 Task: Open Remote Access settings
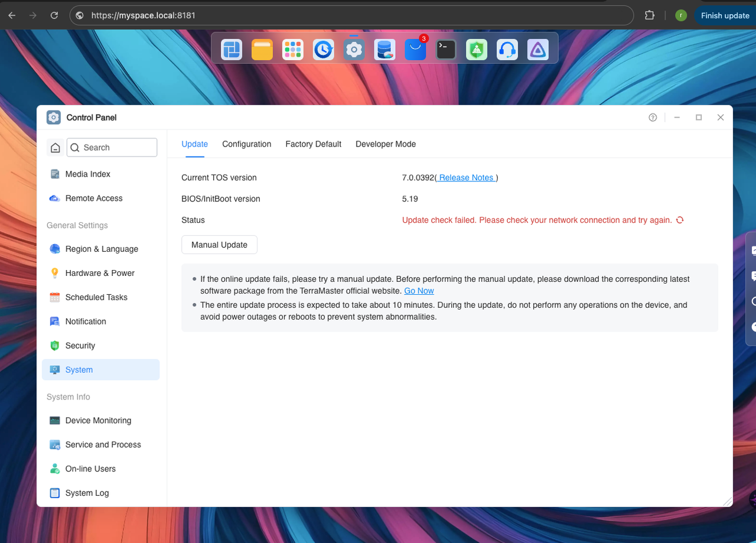(100, 199)
